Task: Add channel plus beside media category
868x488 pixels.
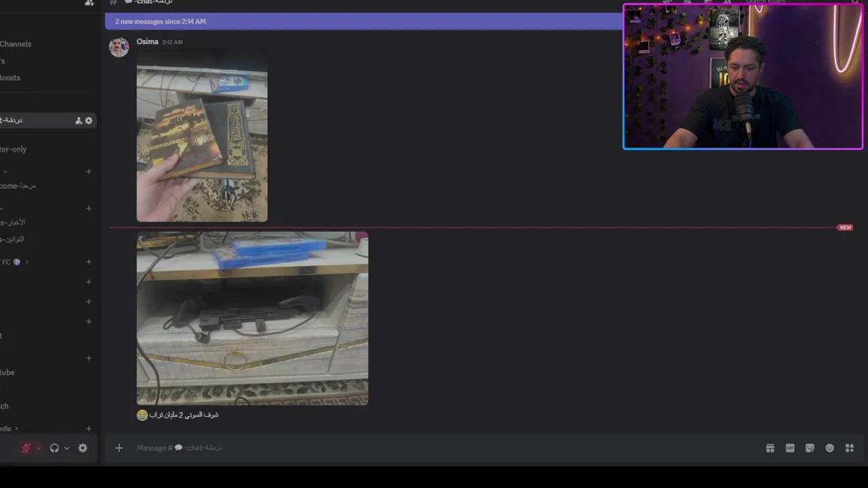Action: [x=88, y=429]
